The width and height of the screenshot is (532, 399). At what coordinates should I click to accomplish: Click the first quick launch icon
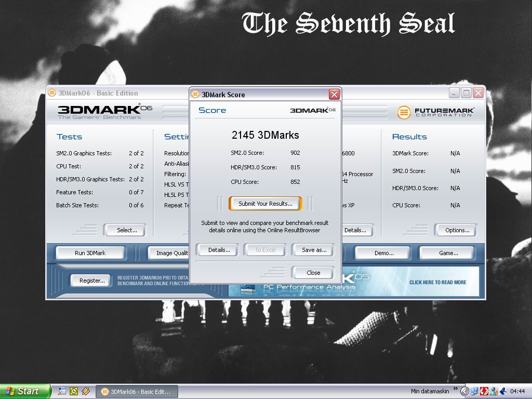point(62,391)
